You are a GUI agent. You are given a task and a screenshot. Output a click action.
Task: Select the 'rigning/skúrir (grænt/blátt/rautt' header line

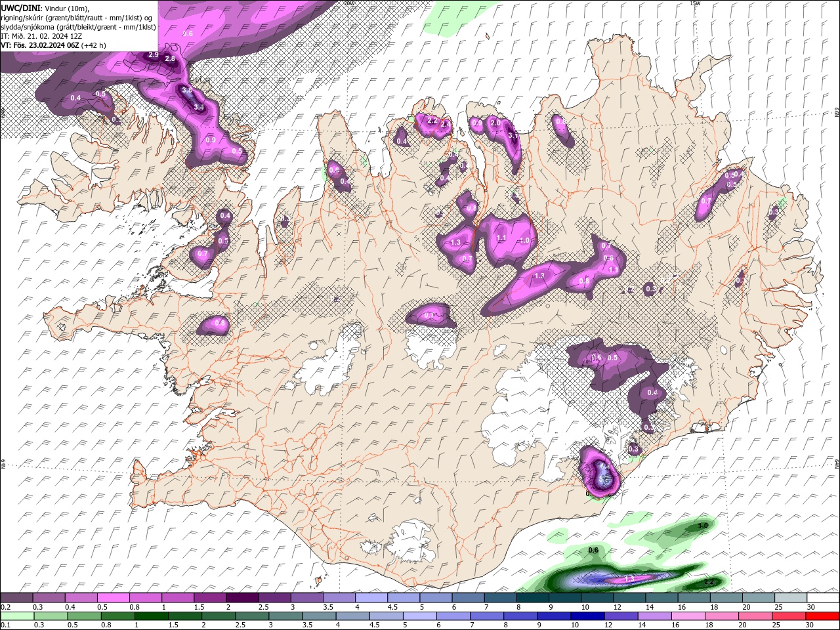[77, 18]
